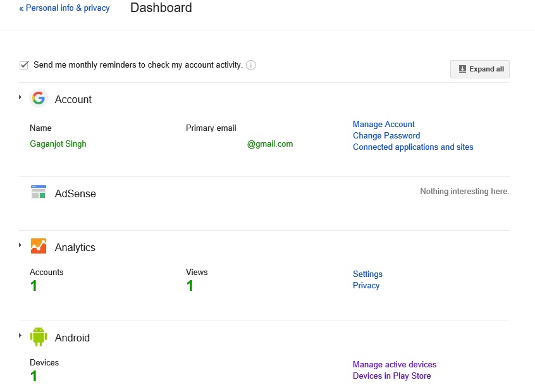The image size is (535, 392).
Task: Click the Account section heading
Action: tap(73, 99)
